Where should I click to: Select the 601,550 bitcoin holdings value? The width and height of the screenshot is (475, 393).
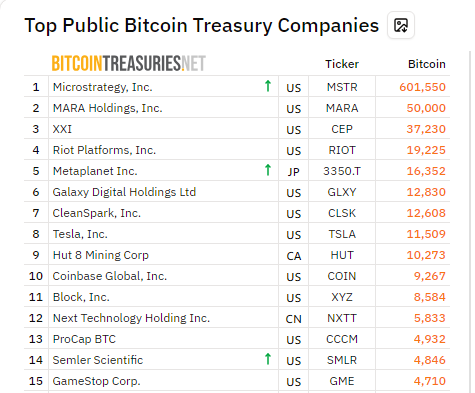[x=422, y=87]
